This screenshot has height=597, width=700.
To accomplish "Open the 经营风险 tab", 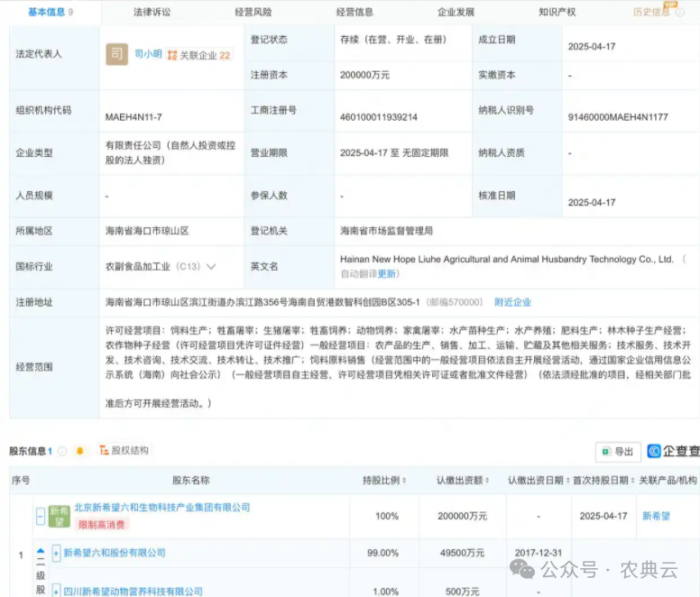I will (253, 12).
